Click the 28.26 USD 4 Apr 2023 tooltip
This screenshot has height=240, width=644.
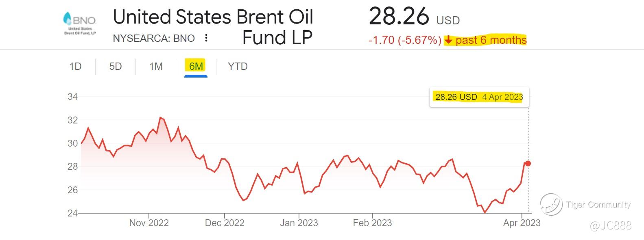pyautogui.click(x=479, y=97)
